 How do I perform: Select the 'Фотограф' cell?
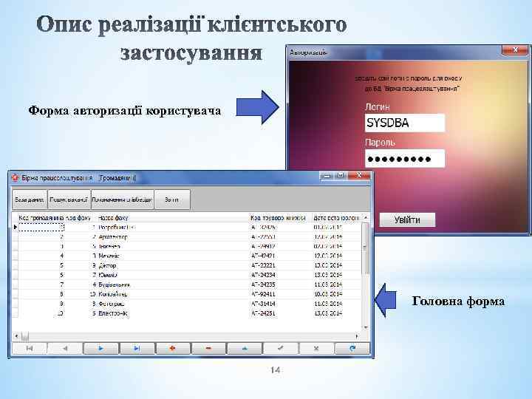[x=112, y=304]
